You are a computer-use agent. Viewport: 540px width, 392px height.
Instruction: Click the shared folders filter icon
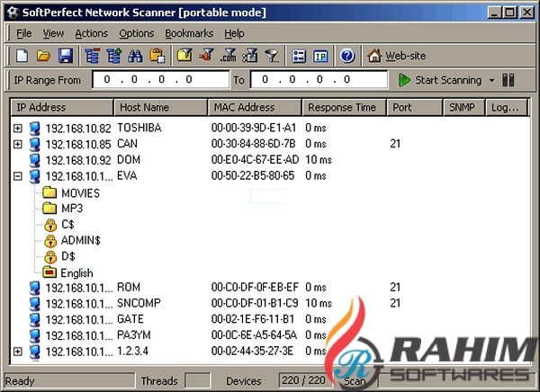coord(184,56)
